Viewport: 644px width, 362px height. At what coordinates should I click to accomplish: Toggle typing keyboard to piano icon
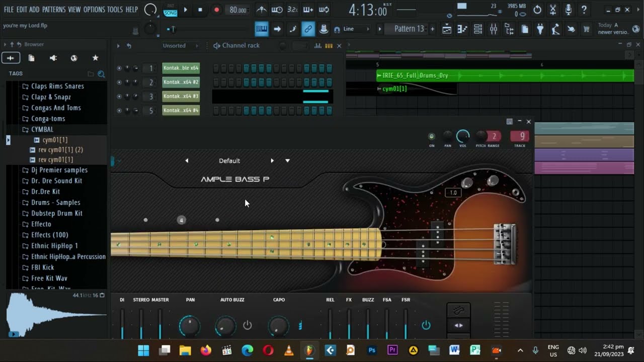[x=261, y=29]
